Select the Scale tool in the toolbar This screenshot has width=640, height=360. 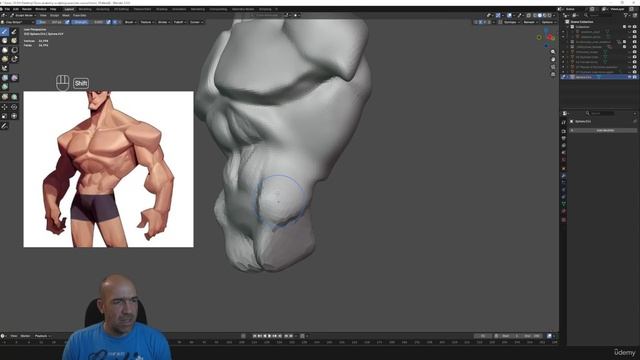pyautogui.click(x=4, y=116)
